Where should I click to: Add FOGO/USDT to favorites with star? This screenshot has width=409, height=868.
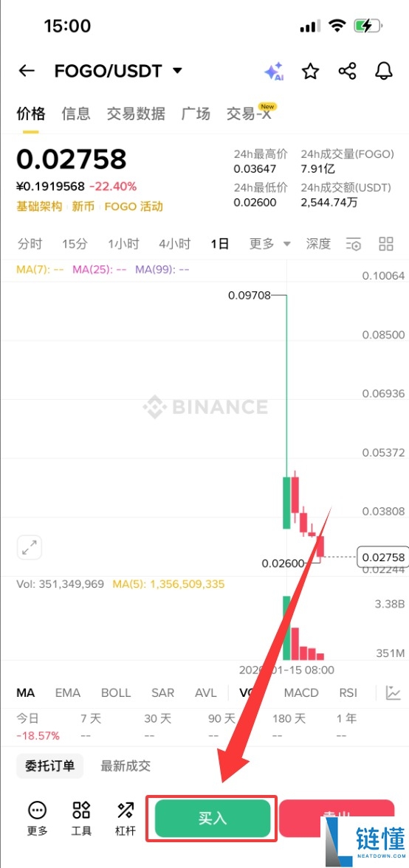[310, 71]
